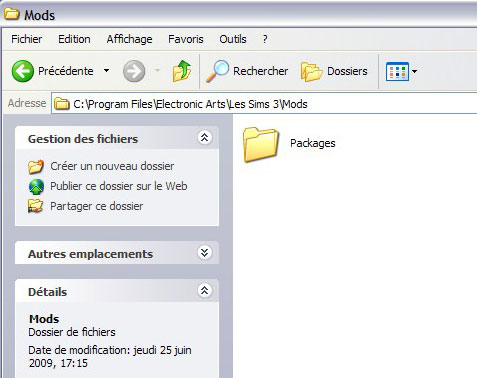
Task: Click the Dossiers toolbar folder icon
Action: 311,71
